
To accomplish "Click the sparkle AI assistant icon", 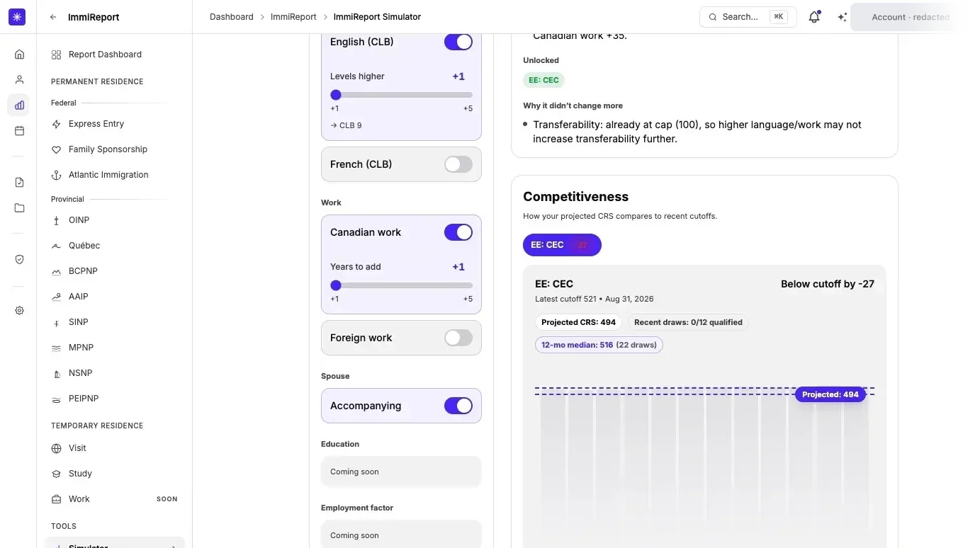I will 842,17.
